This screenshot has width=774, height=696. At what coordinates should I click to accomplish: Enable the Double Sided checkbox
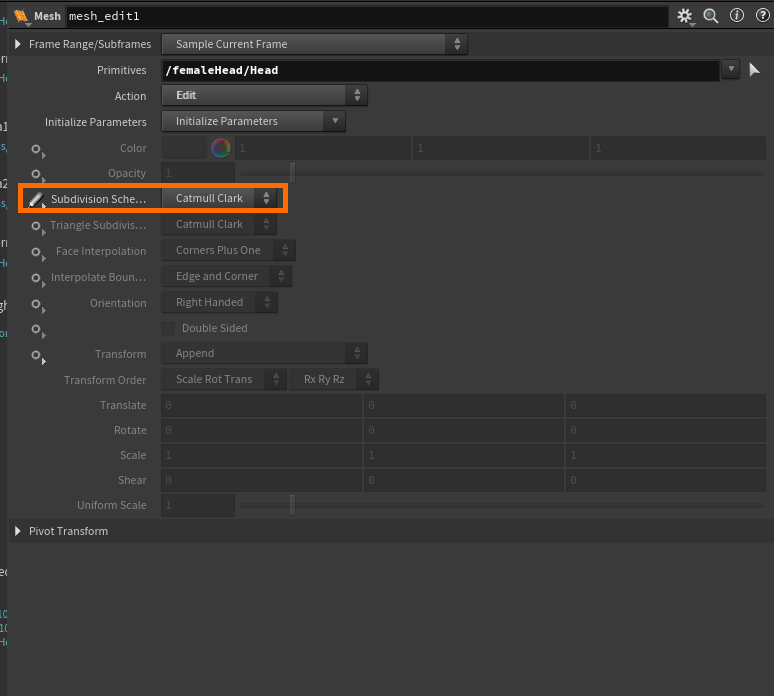pos(168,328)
